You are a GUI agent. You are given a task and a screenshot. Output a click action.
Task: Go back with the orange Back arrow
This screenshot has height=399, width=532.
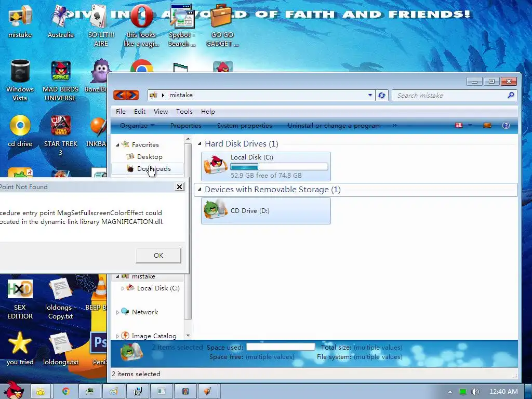tap(120, 95)
